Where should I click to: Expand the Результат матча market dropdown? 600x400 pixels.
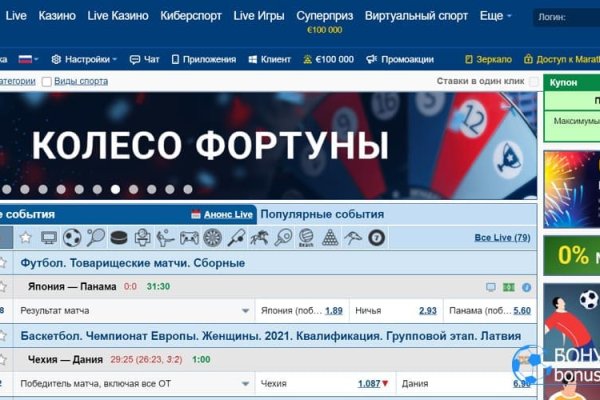pyautogui.click(x=245, y=311)
